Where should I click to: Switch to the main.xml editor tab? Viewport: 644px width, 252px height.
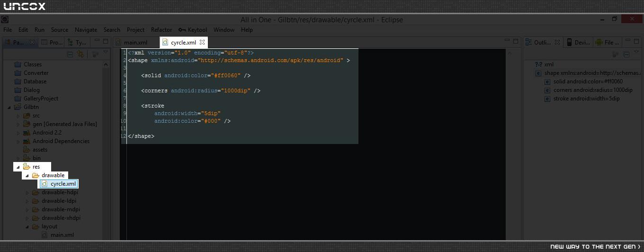pos(132,42)
